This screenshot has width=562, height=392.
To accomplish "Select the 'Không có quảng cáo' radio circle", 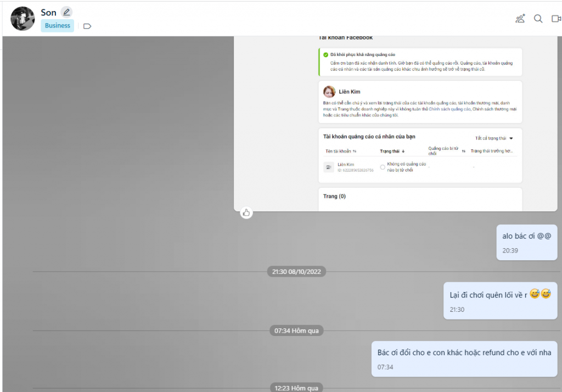I will [383, 167].
